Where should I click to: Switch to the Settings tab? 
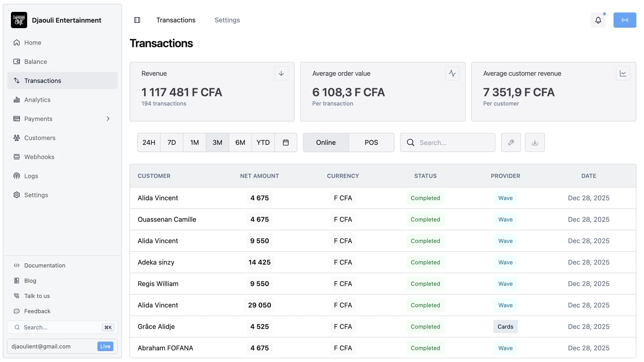[227, 20]
